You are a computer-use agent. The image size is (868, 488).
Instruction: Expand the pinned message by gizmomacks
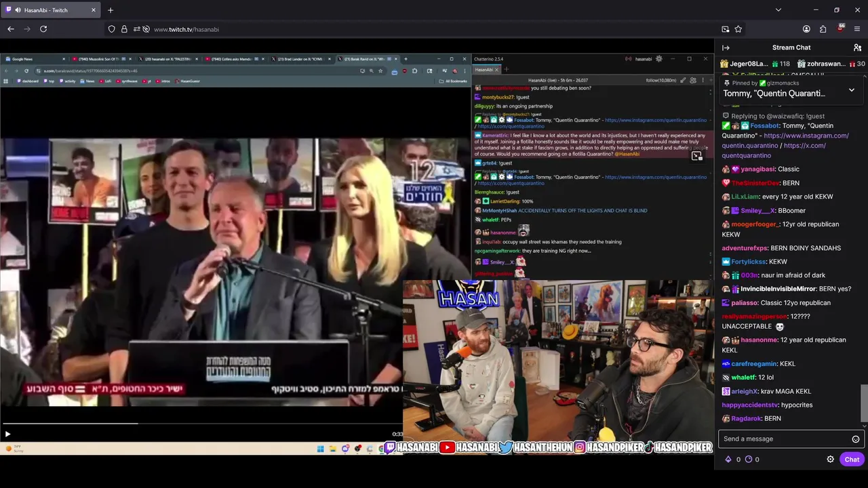(x=852, y=90)
